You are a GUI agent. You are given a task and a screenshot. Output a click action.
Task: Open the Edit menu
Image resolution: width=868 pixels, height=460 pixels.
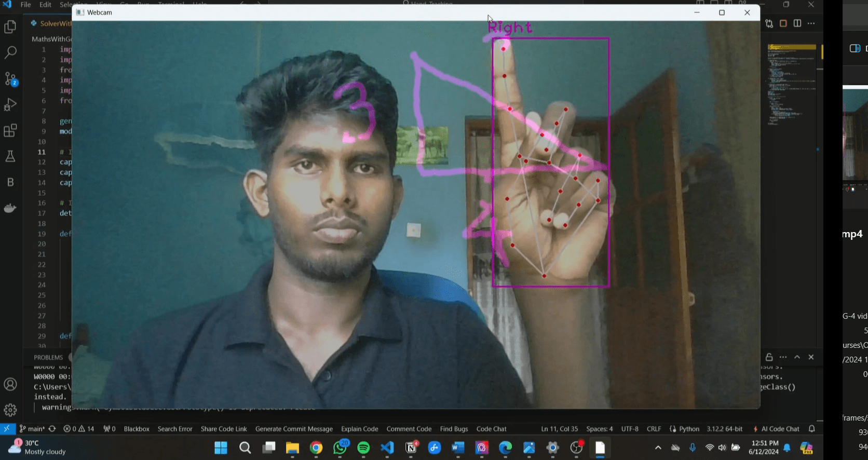(46, 5)
